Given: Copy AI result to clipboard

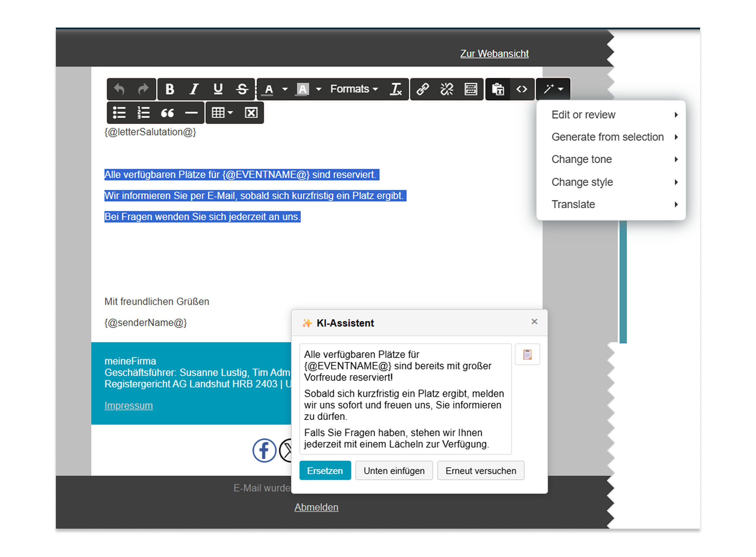Looking at the screenshot, I should click(x=527, y=354).
